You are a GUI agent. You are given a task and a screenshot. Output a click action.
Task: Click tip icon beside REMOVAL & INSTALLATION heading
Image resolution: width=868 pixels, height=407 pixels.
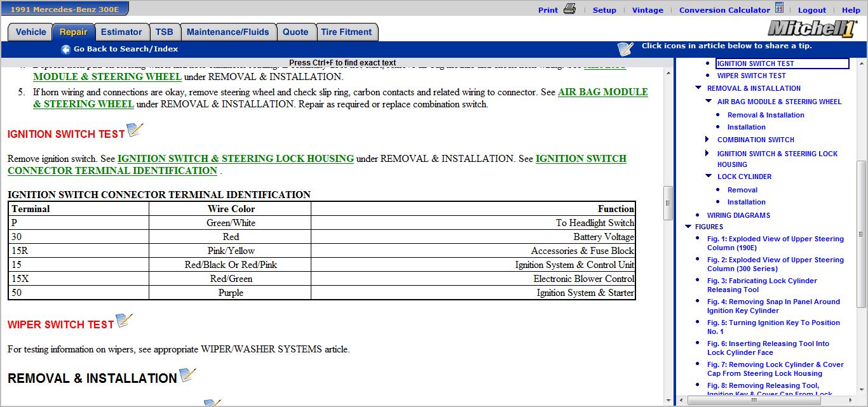pos(187,375)
